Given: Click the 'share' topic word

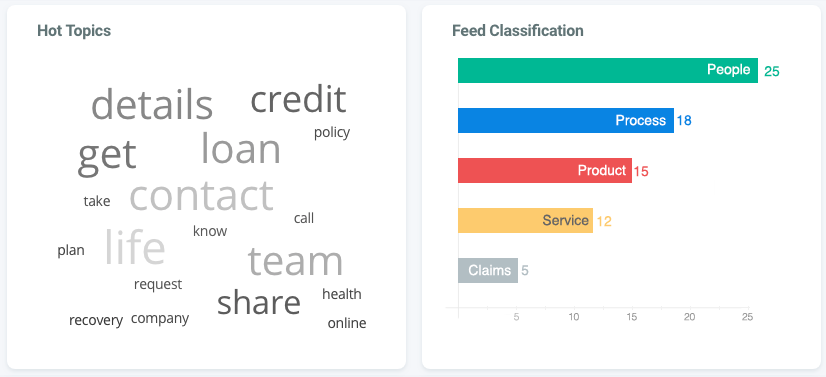Looking at the screenshot, I should [259, 303].
